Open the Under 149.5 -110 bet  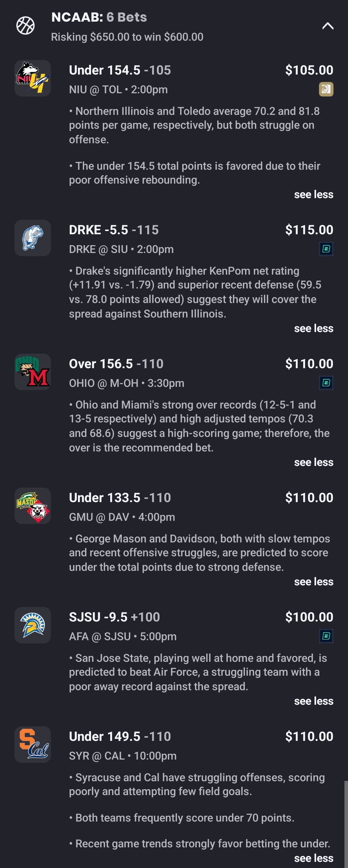pos(120,737)
